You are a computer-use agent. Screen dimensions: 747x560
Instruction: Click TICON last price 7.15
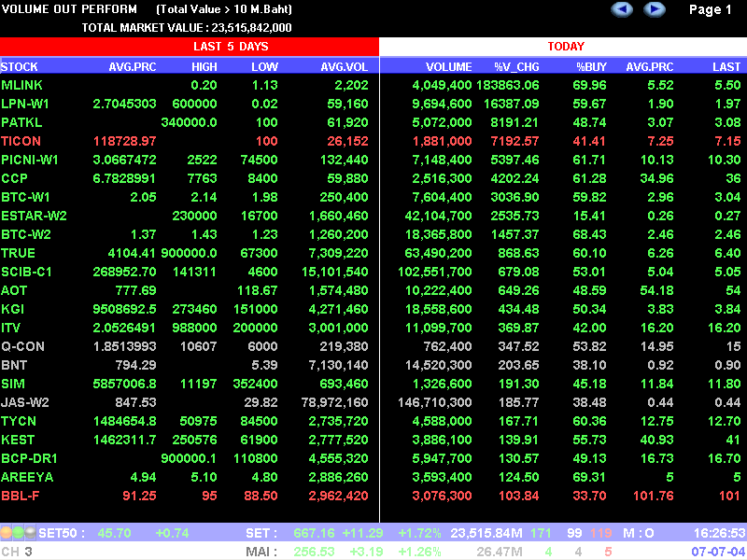[727, 141]
